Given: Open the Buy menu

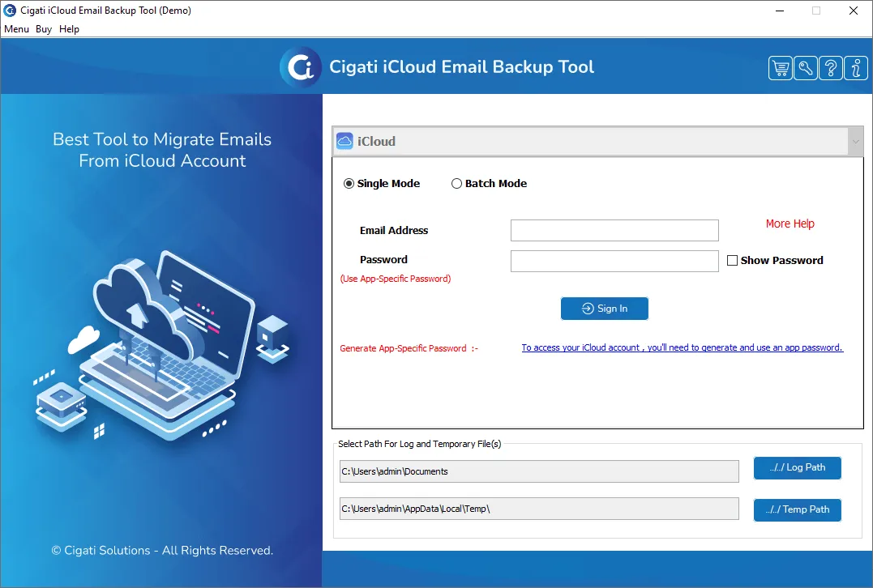Looking at the screenshot, I should [44, 29].
